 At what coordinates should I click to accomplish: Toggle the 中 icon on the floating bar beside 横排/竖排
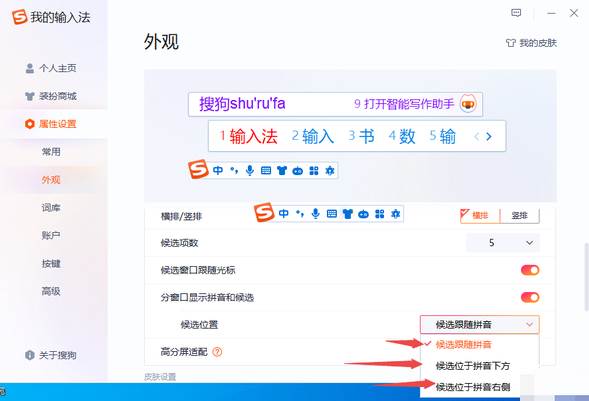tap(284, 214)
